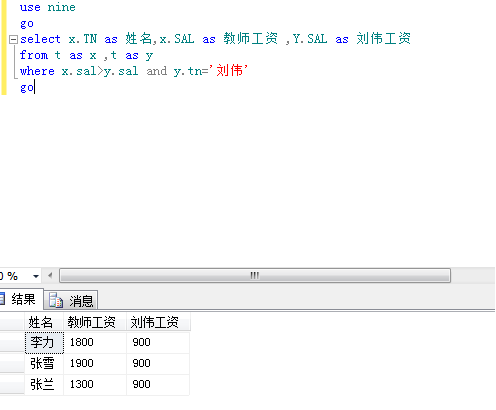Switch to the 结果 tab
This screenshot has height=410, width=496.
(x=21, y=299)
